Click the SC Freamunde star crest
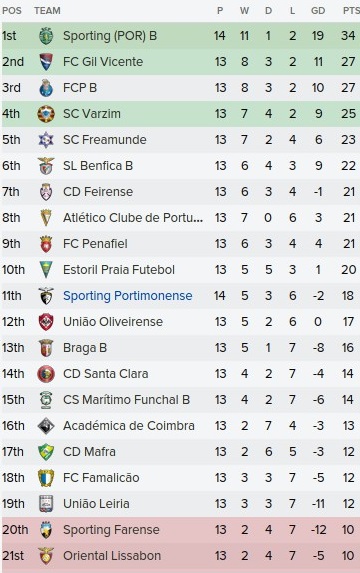360x573 pixels. tap(46, 140)
